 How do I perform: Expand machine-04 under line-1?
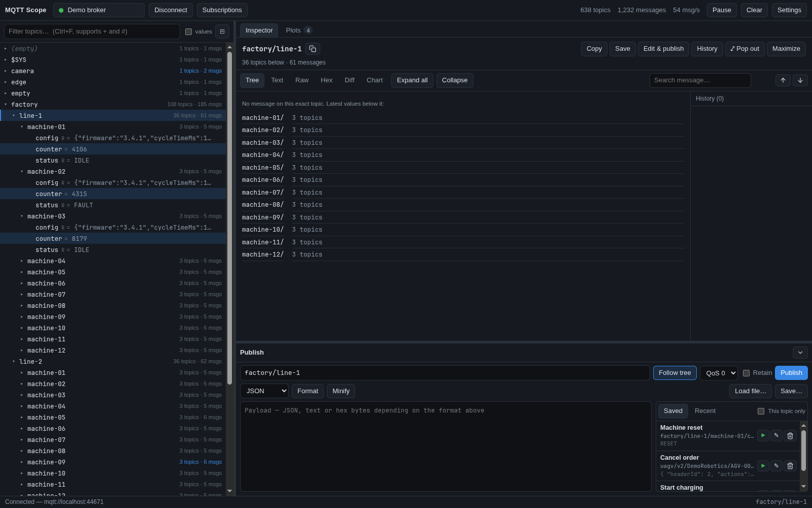click(x=22, y=261)
